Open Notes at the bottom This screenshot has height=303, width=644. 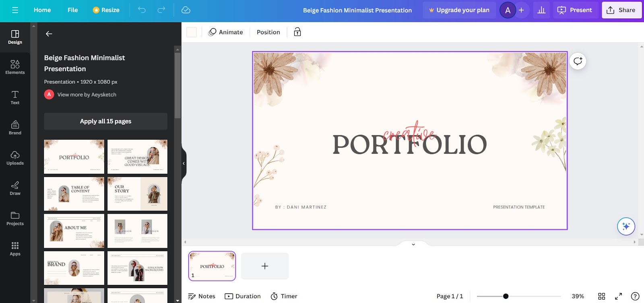[x=202, y=296]
